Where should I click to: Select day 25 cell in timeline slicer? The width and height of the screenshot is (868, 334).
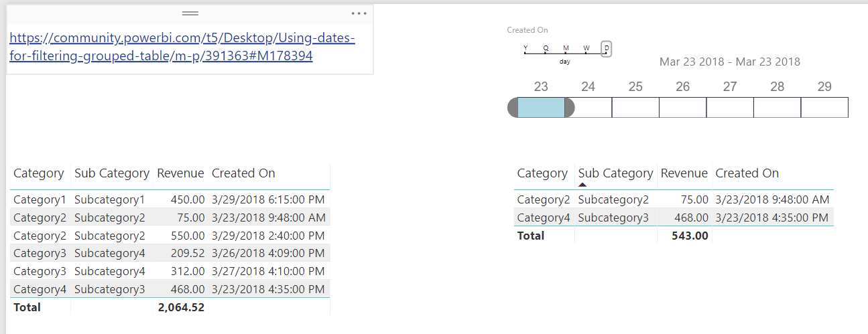(x=635, y=107)
